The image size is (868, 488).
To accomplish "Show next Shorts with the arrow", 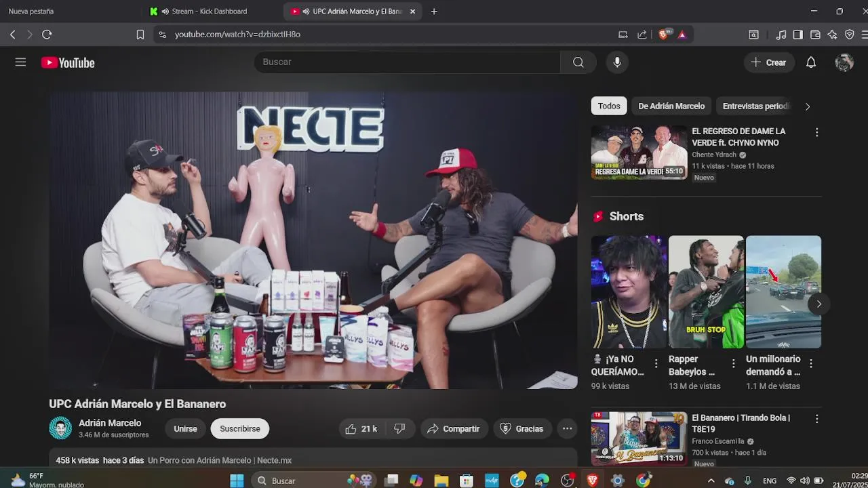I will pyautogui.click(x=818, y=304).
